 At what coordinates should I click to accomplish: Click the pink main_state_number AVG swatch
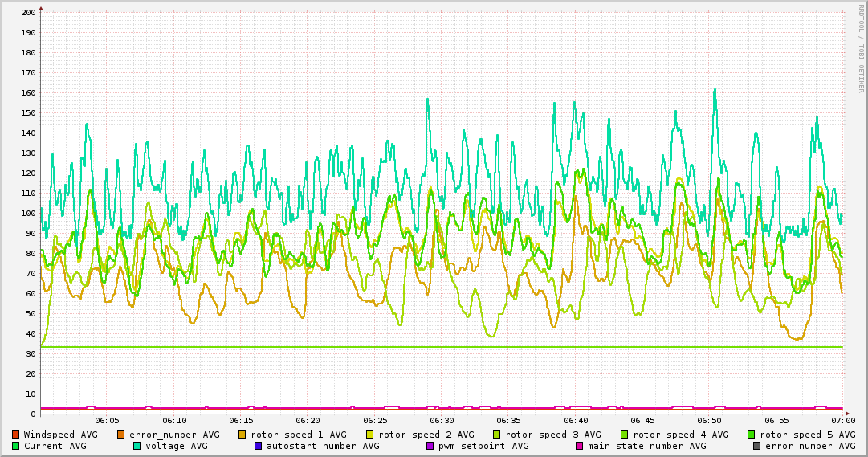(579, 446)
